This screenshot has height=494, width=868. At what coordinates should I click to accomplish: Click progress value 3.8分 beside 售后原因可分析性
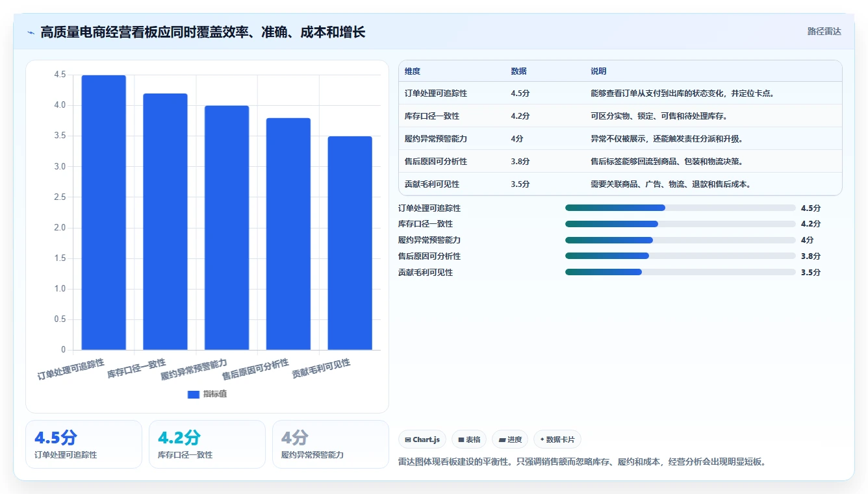coord(811,256)
